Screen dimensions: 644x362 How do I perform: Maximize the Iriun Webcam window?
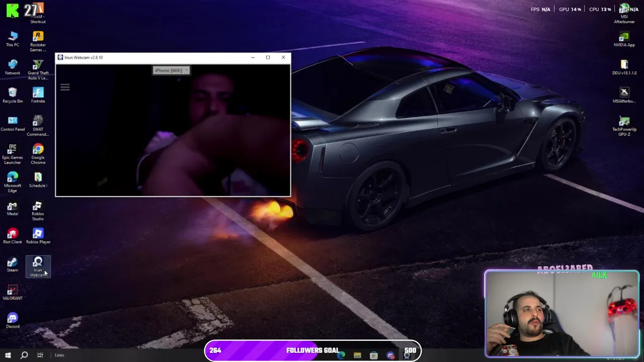pyautogui.click(x=268, y=57)
